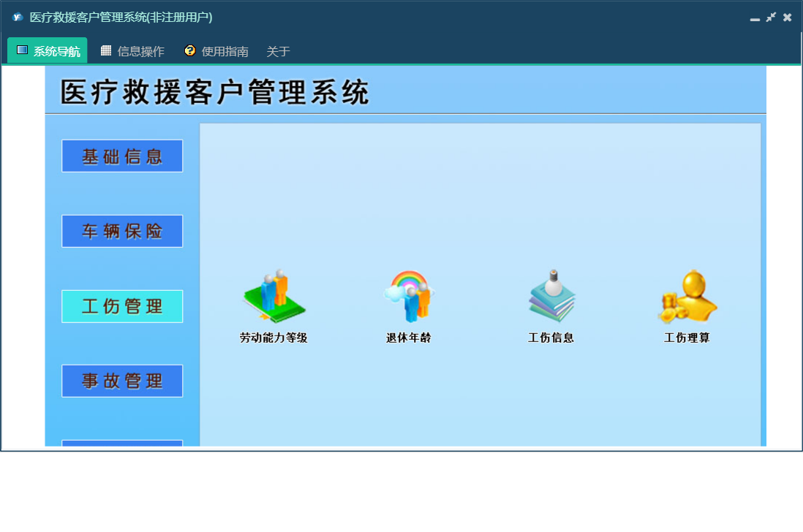803x532 pixels.
Task: Click the 退休年龄 text label
Action: [409, 338]
